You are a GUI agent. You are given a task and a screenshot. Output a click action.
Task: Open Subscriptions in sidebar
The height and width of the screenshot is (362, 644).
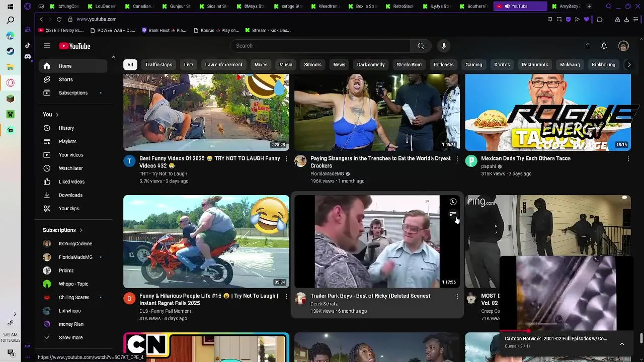click(73, 93)
